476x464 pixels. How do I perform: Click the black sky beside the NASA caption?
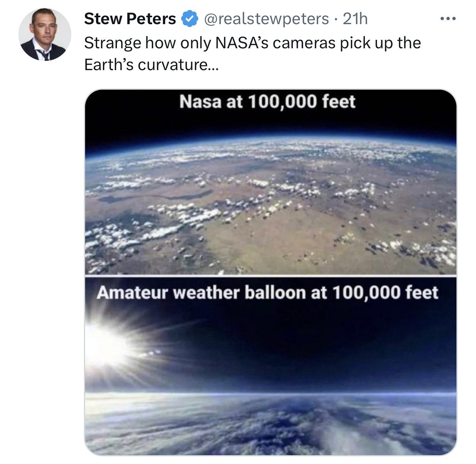(406, 103)
